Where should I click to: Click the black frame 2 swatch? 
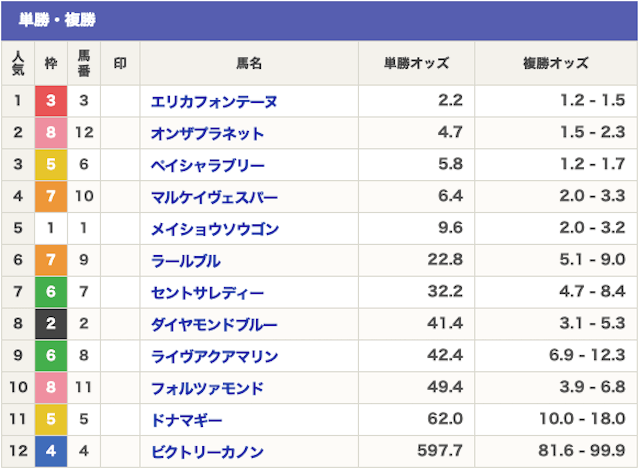[51, 324]
